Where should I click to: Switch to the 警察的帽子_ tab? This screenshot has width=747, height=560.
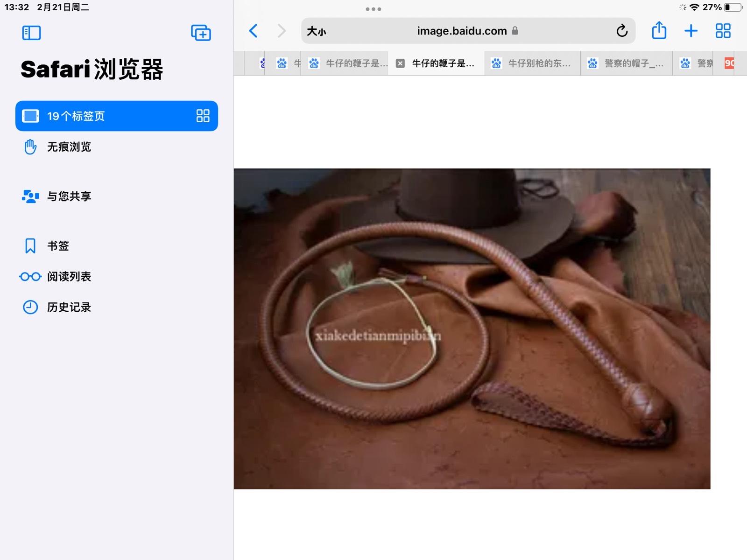(627, 63)
